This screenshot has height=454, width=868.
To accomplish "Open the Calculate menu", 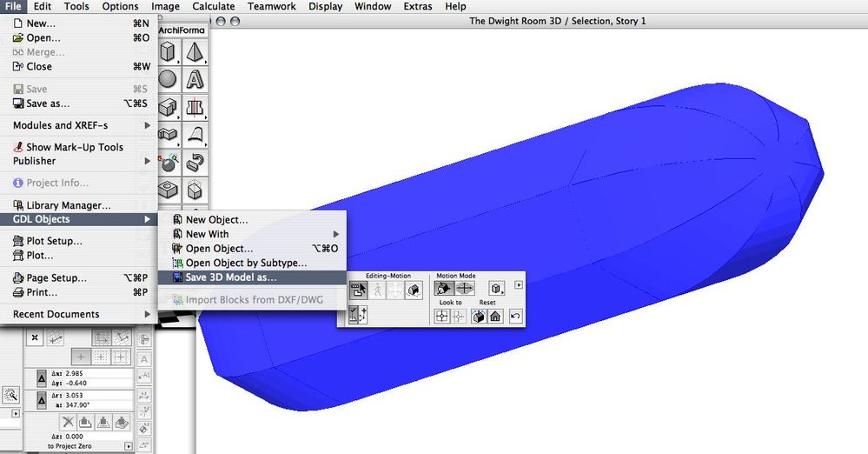I will click(x=214, y=6).
